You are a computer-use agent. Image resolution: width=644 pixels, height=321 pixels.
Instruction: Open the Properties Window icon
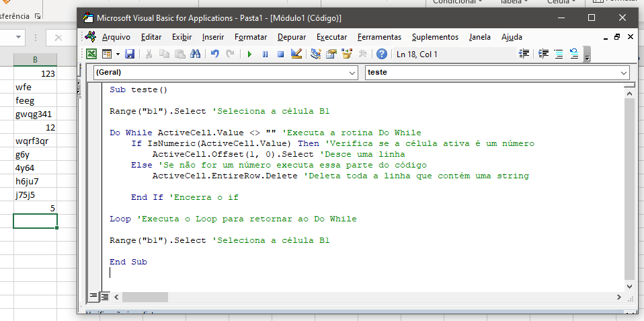click(x=331, y=54)
